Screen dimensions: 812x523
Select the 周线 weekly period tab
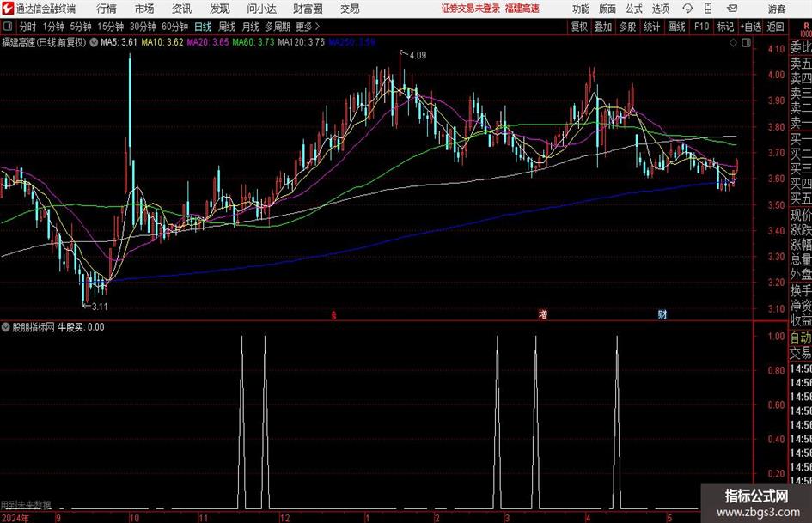[227, 27]
